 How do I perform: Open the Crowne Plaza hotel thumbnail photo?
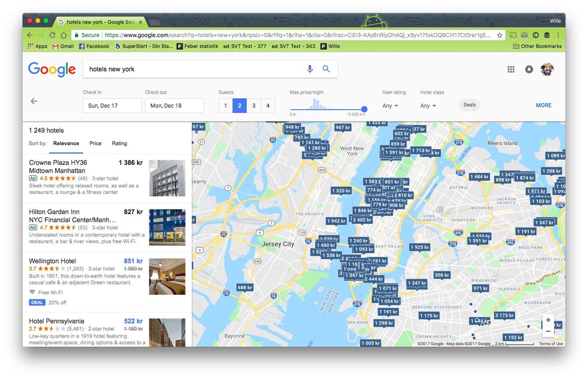tap(167, 178)
